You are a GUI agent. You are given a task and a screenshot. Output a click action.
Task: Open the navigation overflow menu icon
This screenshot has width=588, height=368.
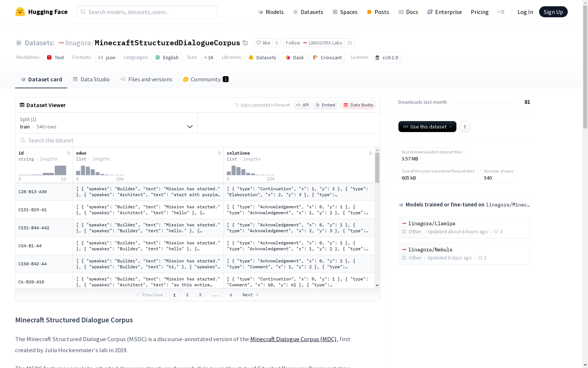(x=501, y=12)
